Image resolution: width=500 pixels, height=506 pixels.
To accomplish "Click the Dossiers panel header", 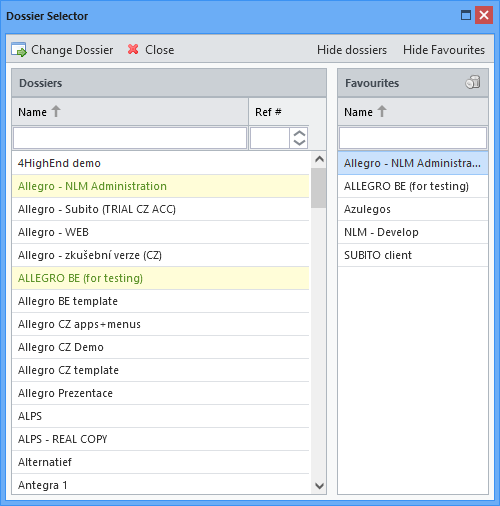I will pyautogui.click(x=169, y=83).
